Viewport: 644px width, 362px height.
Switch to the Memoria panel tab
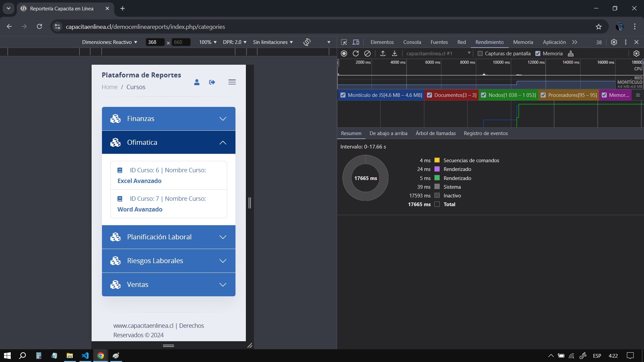coord(523,42)
